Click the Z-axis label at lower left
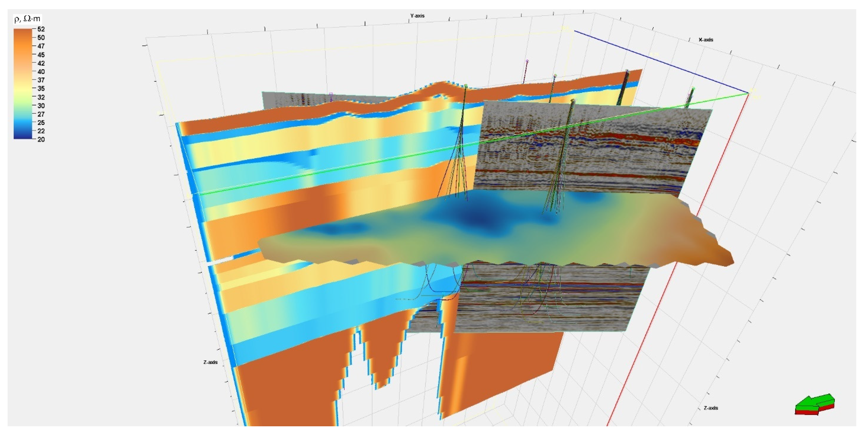The width and height of the screenshot is (868, 435). click(x=210, y=362)
